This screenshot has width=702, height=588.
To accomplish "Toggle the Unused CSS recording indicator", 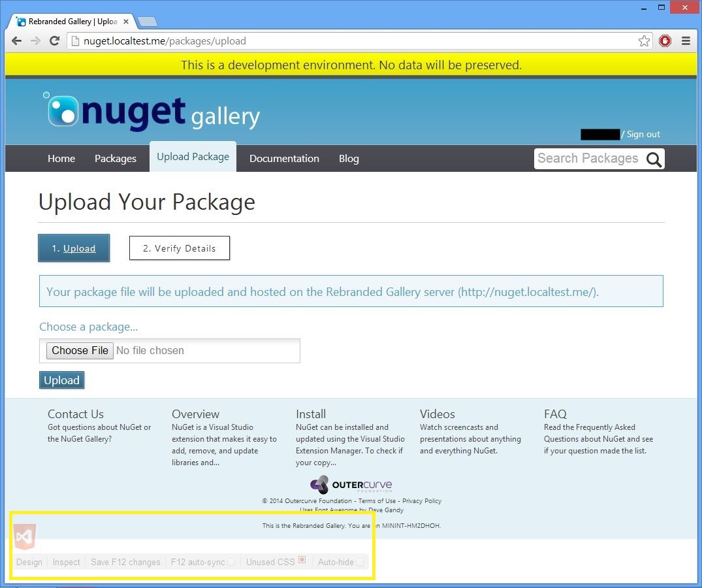I will pyautogui.click(x=302, y=559).
